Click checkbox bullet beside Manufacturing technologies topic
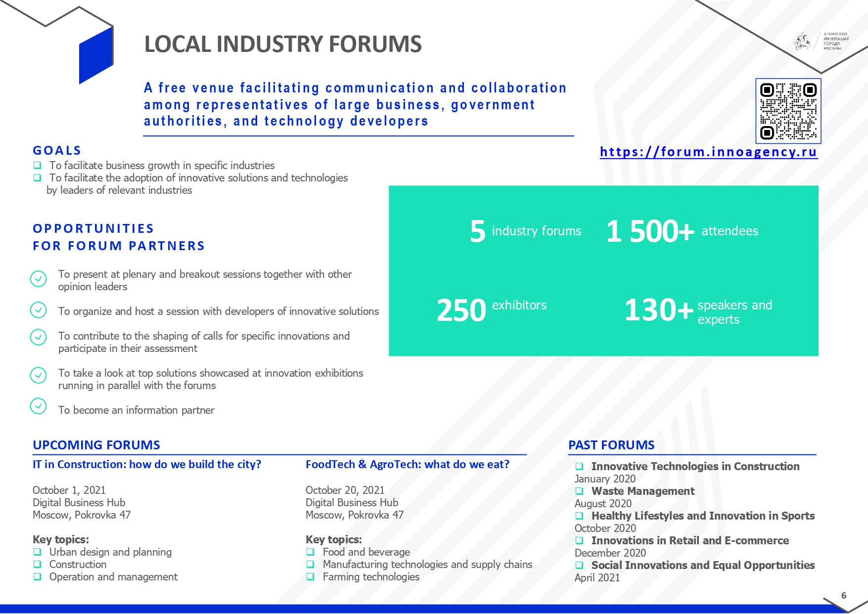 (x=310, y=564)
